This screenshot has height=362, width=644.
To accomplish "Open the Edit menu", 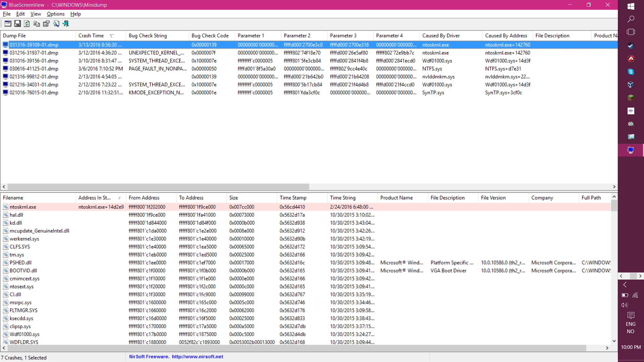I will point(20,14).
